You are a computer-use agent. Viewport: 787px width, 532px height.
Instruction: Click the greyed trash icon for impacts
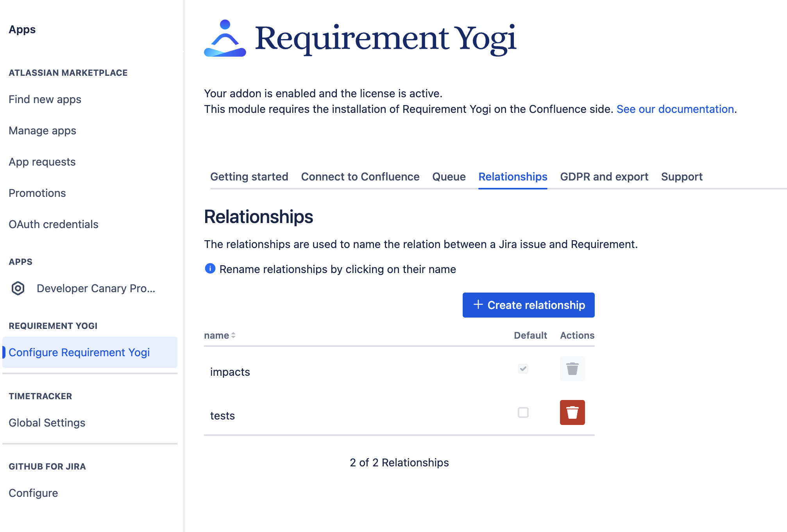click(x=572, y=369)
